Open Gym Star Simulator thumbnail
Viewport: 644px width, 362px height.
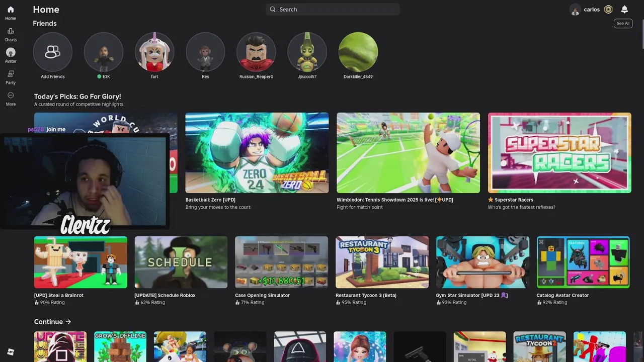tap(482, 262)
